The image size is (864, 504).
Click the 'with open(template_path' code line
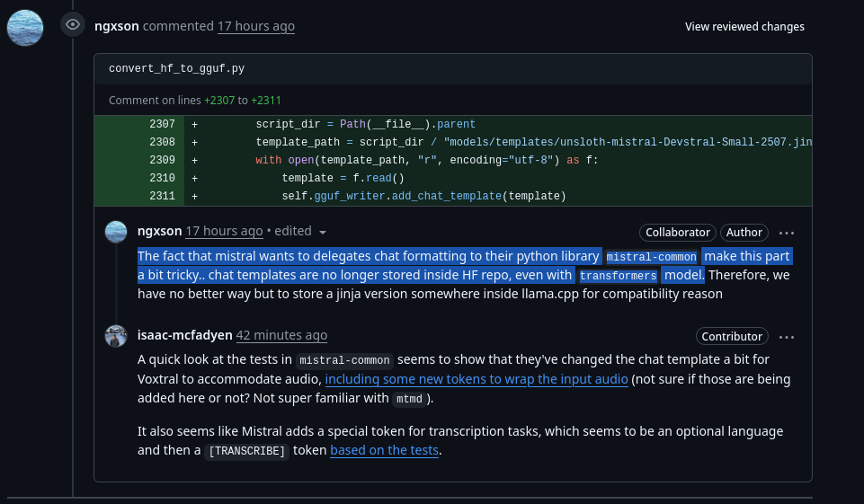(x=427, y=160)
